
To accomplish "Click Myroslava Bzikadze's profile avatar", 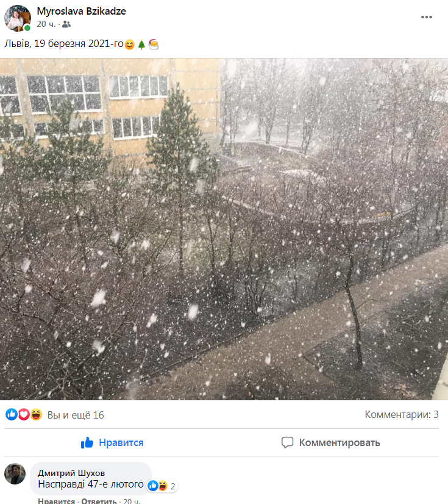I will (18, 18).
